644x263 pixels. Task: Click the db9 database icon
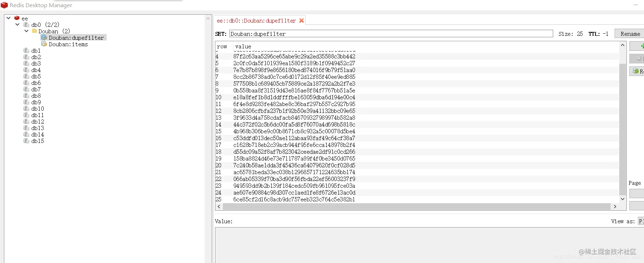[26, 102]
